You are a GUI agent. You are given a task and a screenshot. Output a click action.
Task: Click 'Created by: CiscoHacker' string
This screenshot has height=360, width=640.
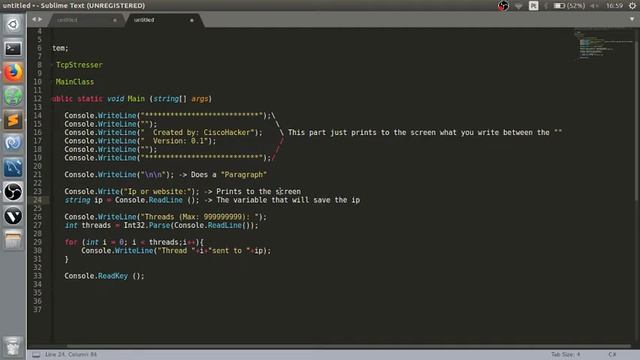202,132
